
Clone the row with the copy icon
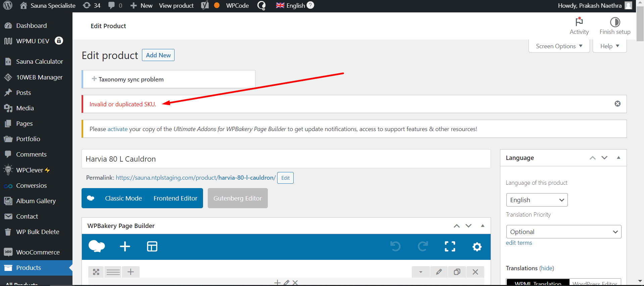pos(457,272)
